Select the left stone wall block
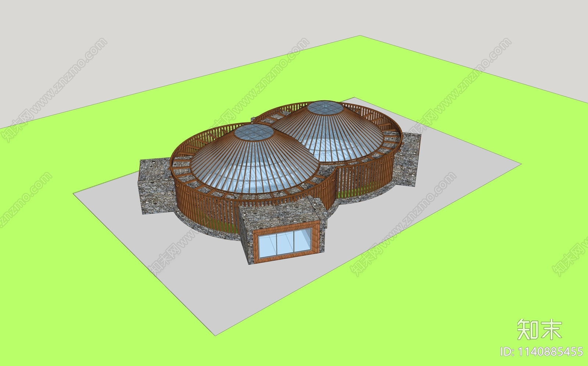This screenshot has height=366, width=588. [x=157, y=186]
